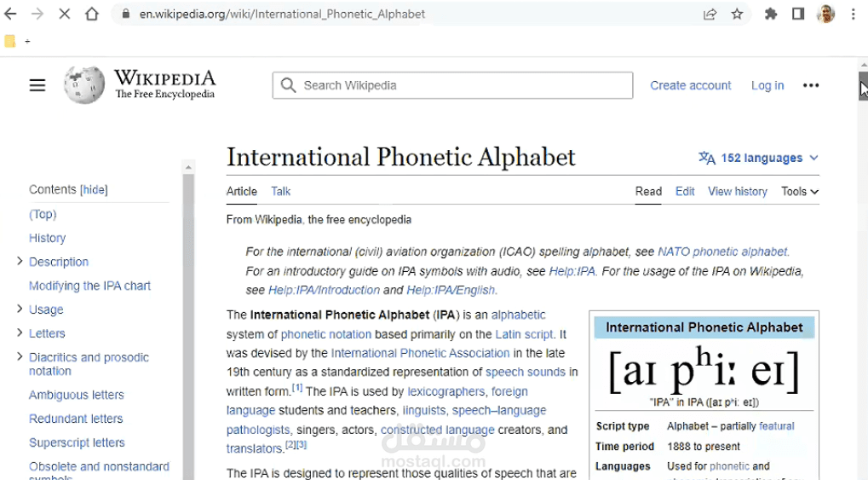Go to Redundant letters section
Viewport: 868px width, 480px height.
[76, 419]
